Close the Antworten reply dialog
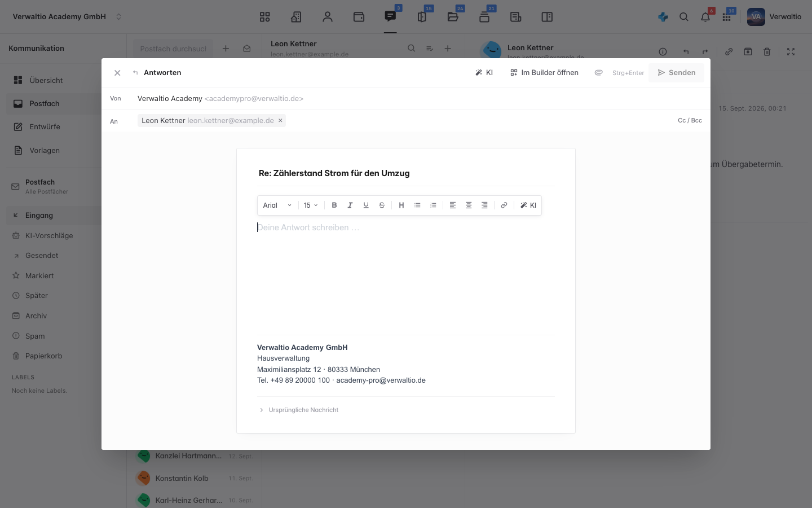Image resolution: width=812 pixels, height=508 pixels. 117,73
